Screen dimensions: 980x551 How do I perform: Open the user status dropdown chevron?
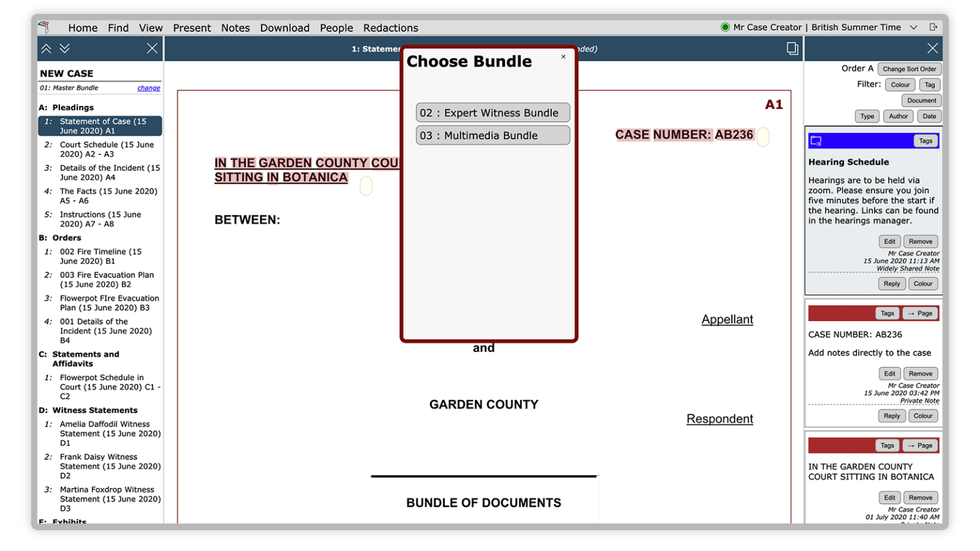[x=913, y=27]
